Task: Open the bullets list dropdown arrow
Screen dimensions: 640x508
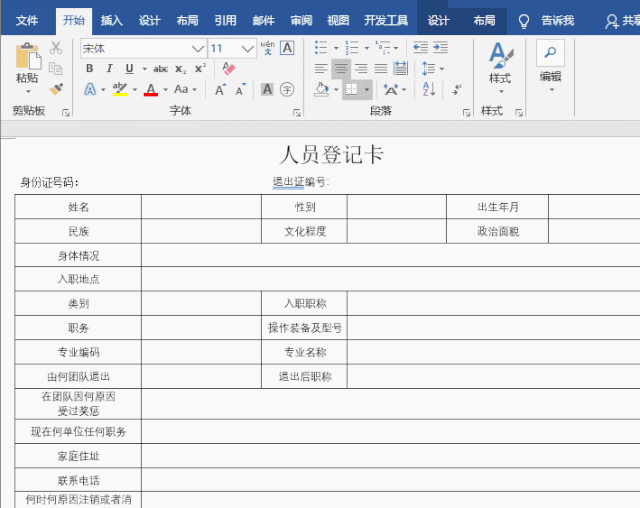Action: point(336,48)
